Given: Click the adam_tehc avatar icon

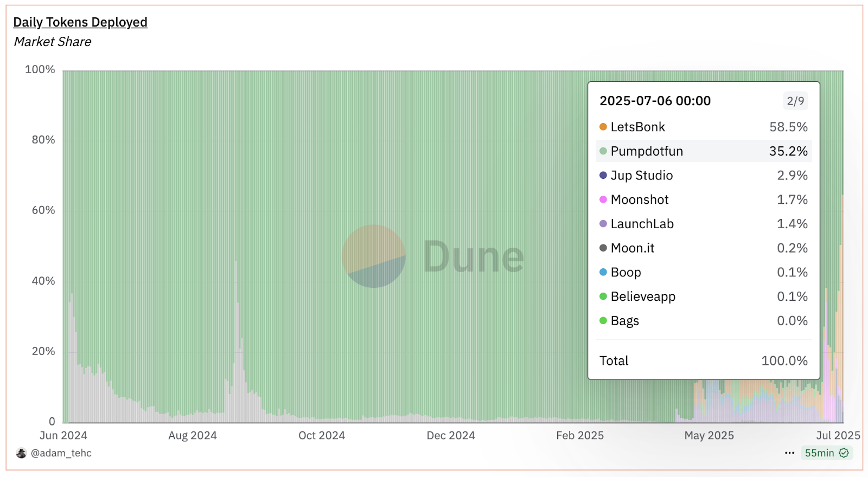Looking at the screenshot, I should [x=21, y=453].
